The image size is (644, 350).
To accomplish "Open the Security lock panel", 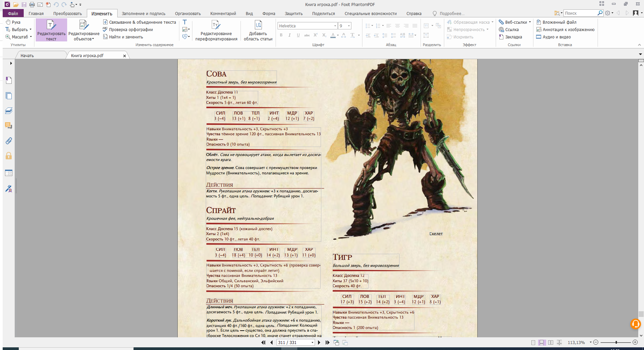I will click(x=9, y=156).
